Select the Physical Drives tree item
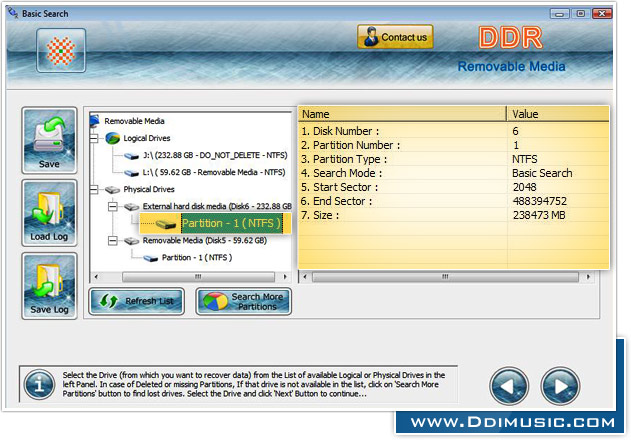631x440 pixels. (148, 189)
